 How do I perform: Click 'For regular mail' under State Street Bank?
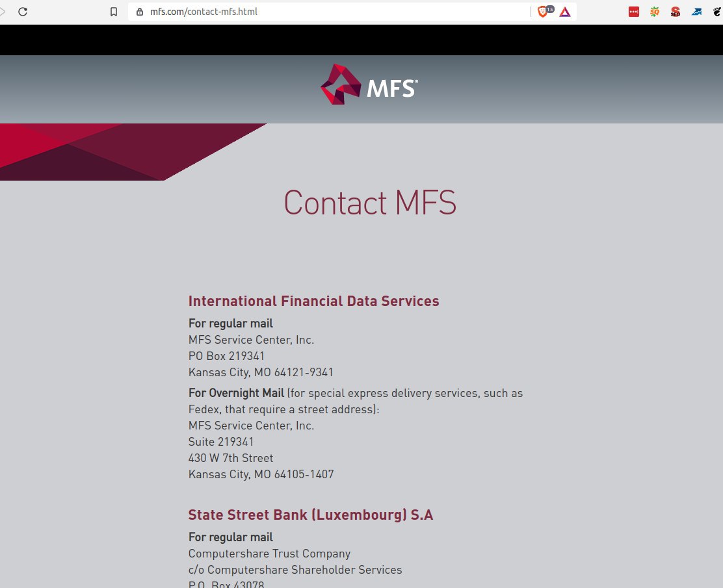pos(231,537)
